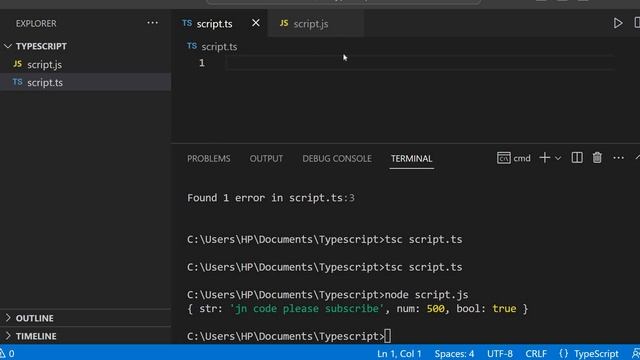
Task: Click Ln 1, Col 1 status entry
Action: [399, 353]
